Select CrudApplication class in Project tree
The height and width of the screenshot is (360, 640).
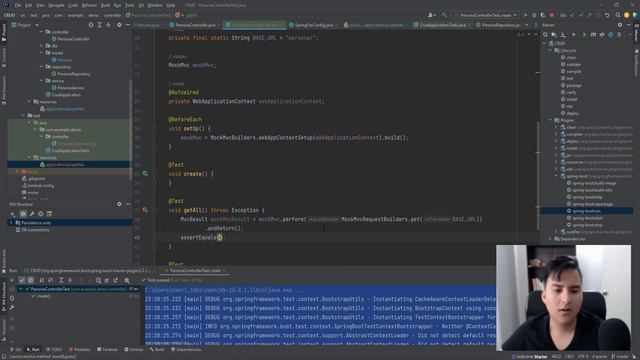[x=63, y=95]
